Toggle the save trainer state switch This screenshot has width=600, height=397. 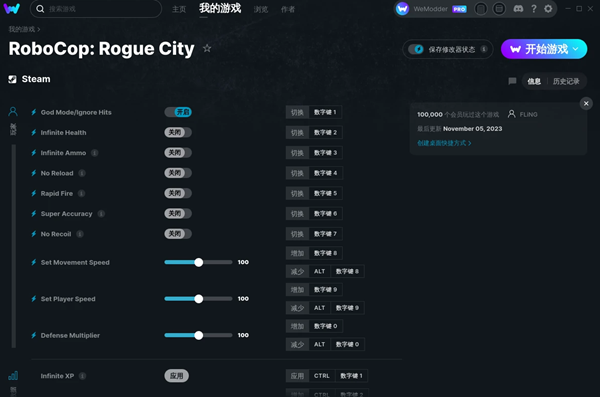coord(416,49)
